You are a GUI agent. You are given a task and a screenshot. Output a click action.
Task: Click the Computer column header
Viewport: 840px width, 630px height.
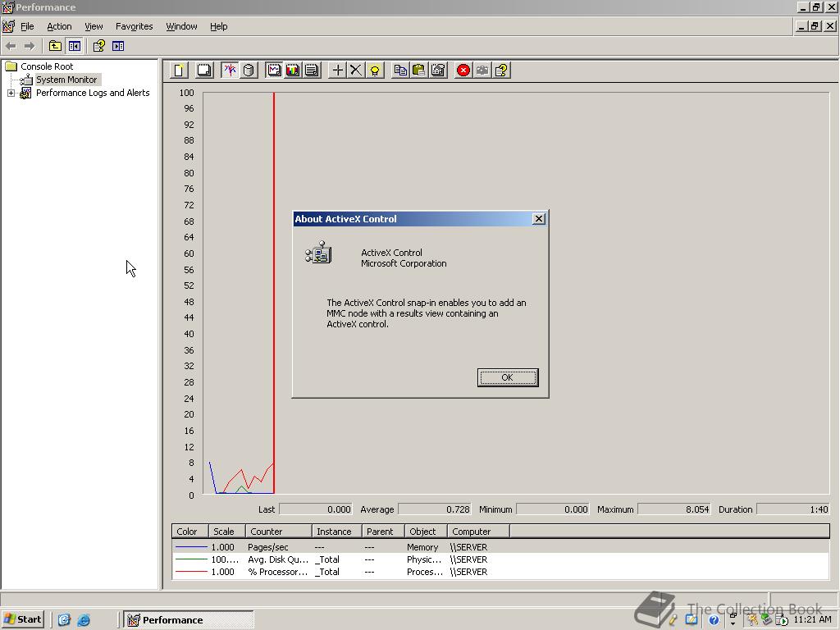point(478,532)
